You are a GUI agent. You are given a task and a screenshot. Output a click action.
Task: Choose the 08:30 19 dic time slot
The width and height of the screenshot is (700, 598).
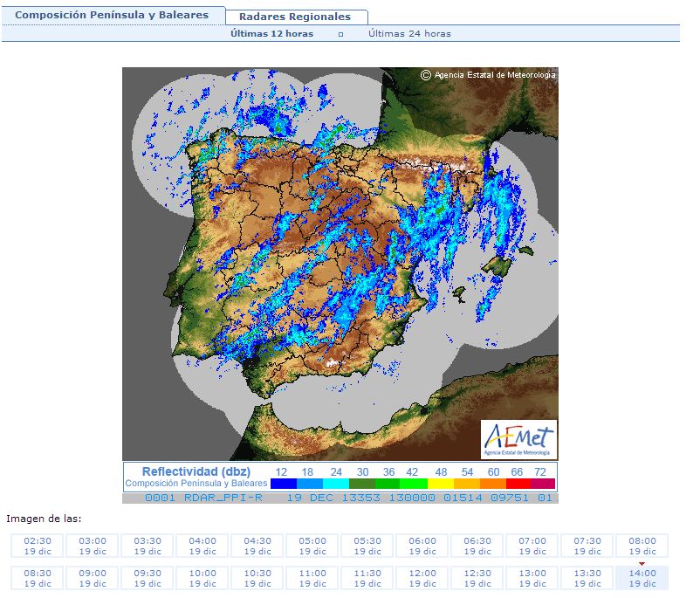click(x=38, y=578)
